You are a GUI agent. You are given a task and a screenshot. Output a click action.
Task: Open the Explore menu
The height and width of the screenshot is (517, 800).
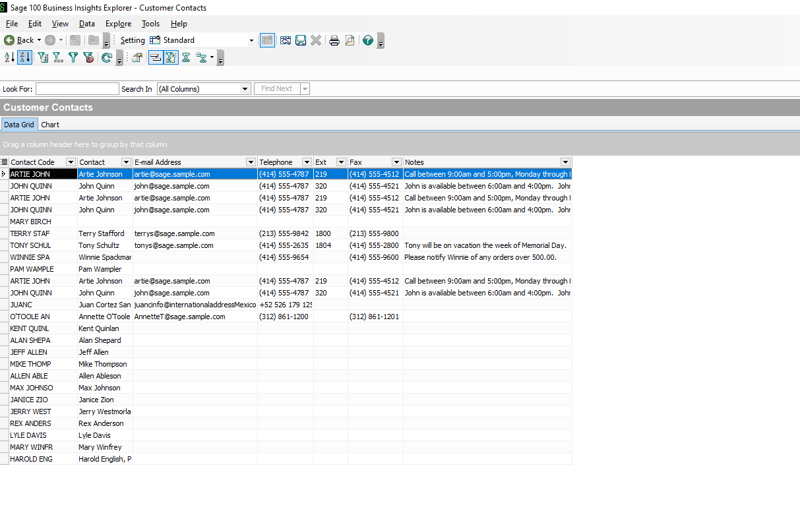(118, 24)
